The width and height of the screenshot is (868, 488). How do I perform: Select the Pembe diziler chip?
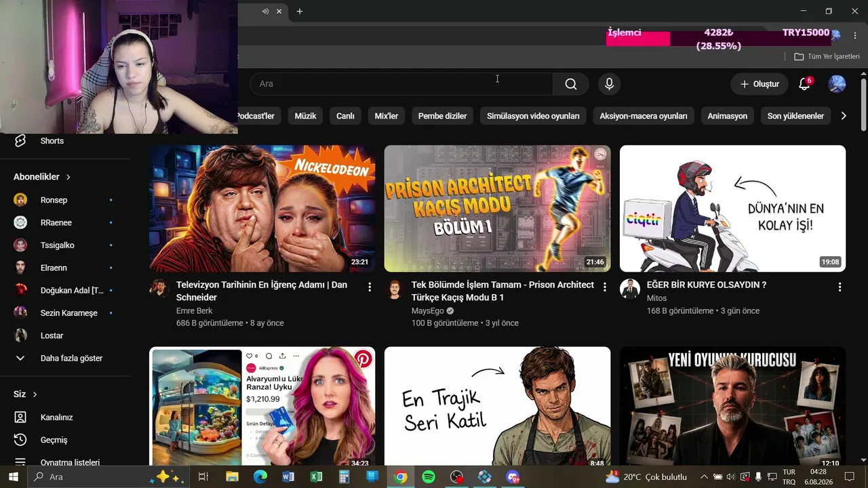pyautogui.click(x=442, y=116)
